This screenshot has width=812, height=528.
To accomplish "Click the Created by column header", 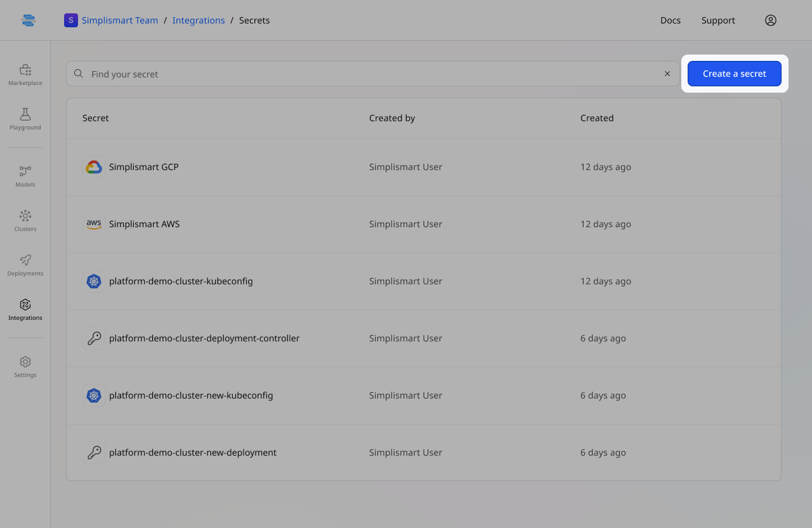I will tap(392, 118).
